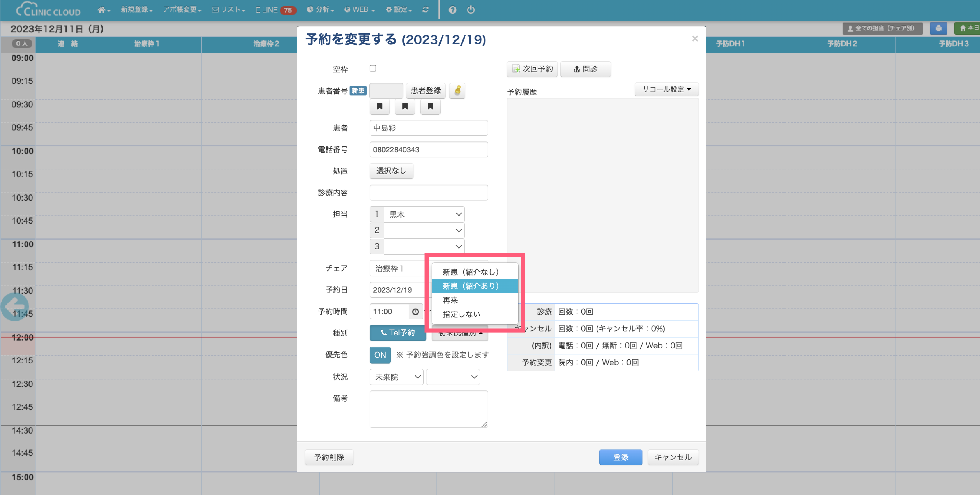980x495 pixels.
Task: Click the yellow hand icon beside 患者登録
Action: (x=457, y=91)
